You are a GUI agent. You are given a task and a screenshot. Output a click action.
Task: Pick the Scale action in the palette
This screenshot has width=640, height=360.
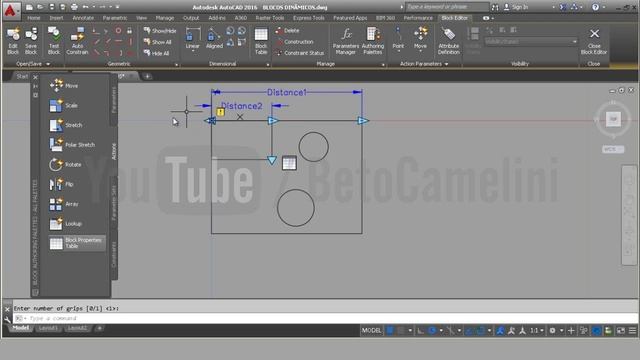pos(64,105)
